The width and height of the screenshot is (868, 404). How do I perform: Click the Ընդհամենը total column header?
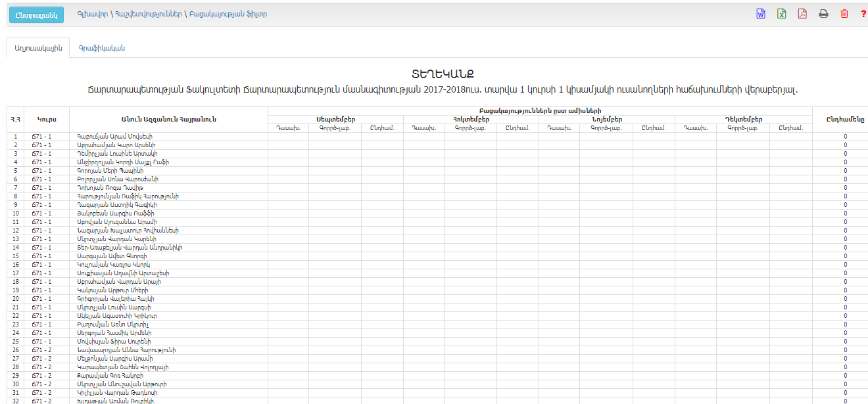(x=845, y=119)
